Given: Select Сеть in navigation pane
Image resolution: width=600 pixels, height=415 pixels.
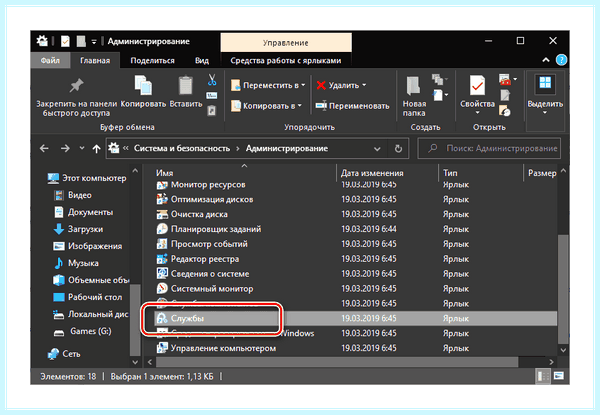Looking at the screenshot, I should (x=64, y=354).
